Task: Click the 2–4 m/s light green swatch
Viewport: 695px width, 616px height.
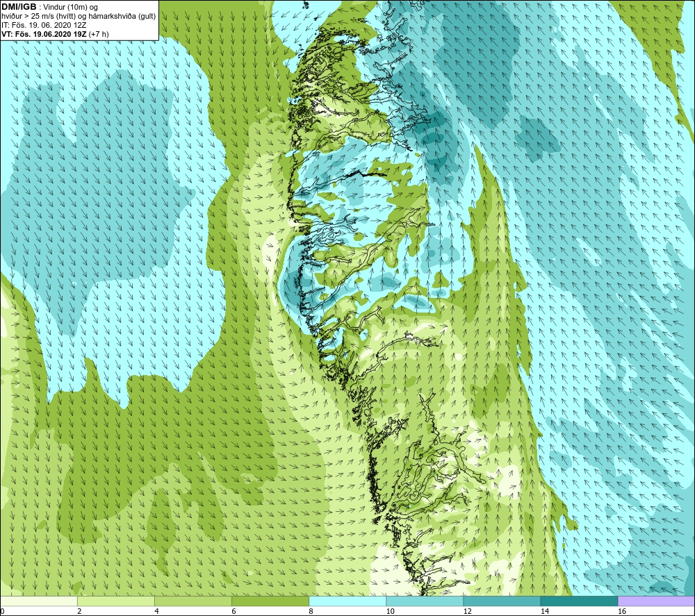Action: (116, 601)
